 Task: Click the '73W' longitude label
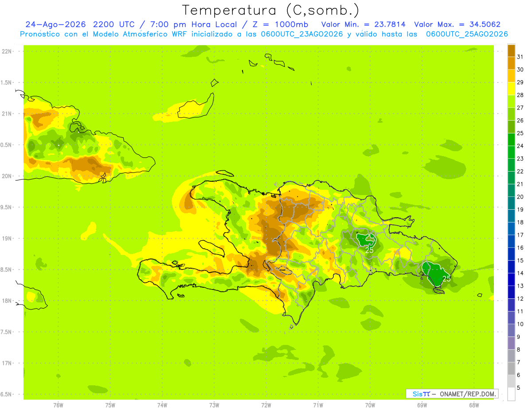click(x=214, y=405)
